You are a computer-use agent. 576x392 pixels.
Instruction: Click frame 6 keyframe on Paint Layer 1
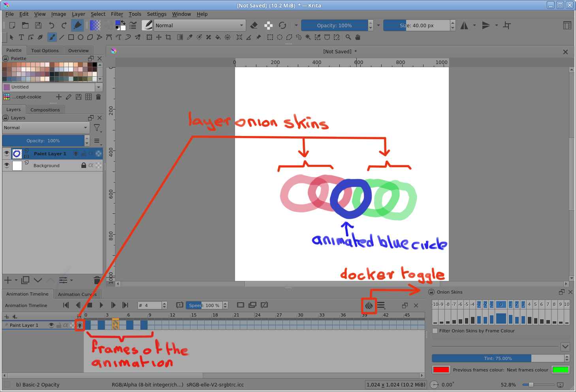pos(130,325)
